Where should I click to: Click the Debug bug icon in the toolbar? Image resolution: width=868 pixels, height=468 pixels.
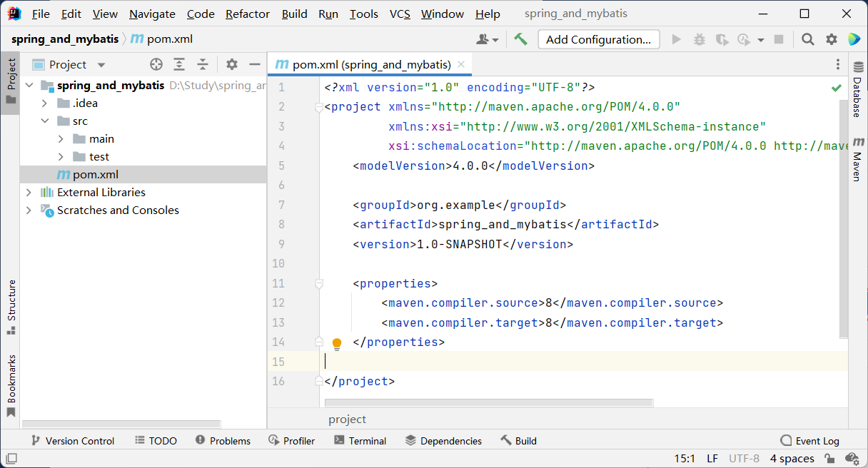(x=700, y=40)
